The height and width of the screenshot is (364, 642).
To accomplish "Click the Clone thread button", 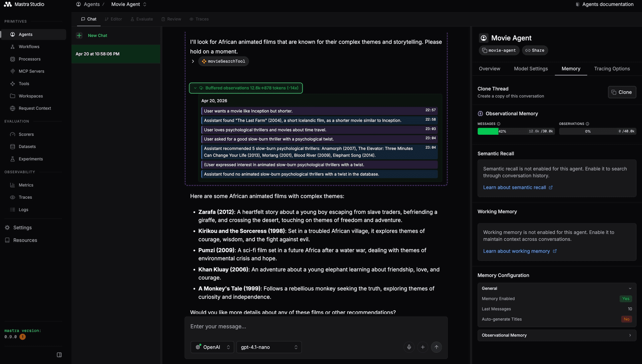I will coord(622,92).
